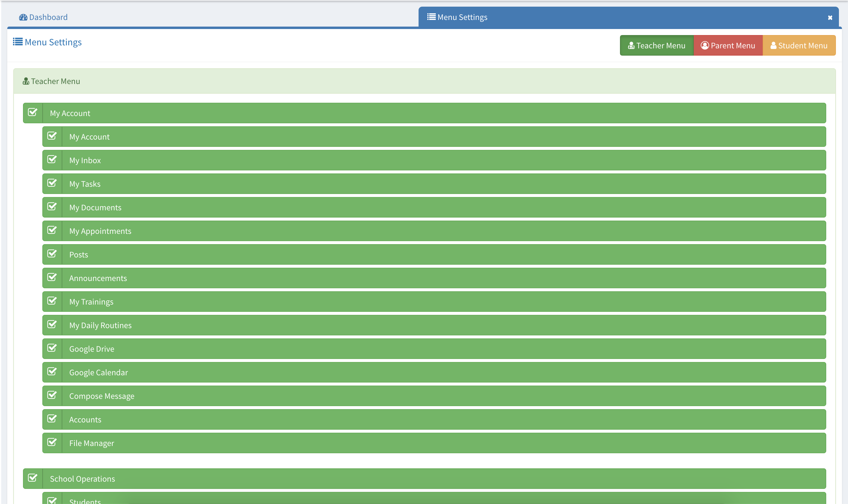The width and height of the screenshot is (848, 504).
Task: Toggle the File Manager checkbox
Action: click(x=52, y=442)
